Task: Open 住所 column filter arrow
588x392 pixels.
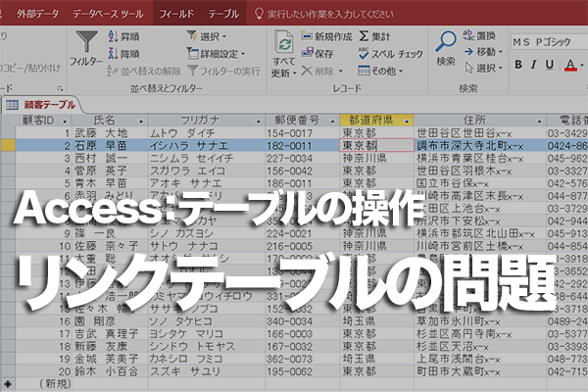Action: pos(539,122)
